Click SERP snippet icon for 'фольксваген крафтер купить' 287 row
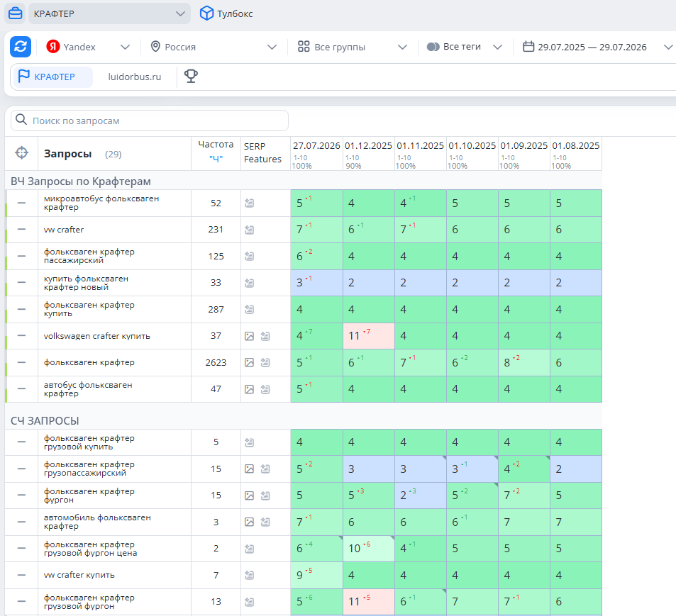676x616 pixels. 249,310
